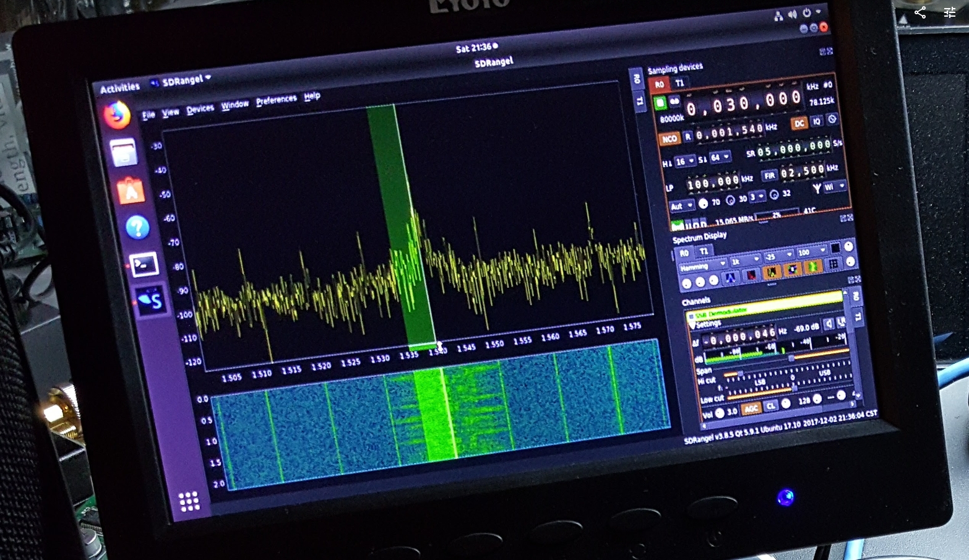Image resolution: width=969 pixels, height=560 pixels.
Task: Click the red 3D spectrogram icon
Action: (x=751, y=274)
